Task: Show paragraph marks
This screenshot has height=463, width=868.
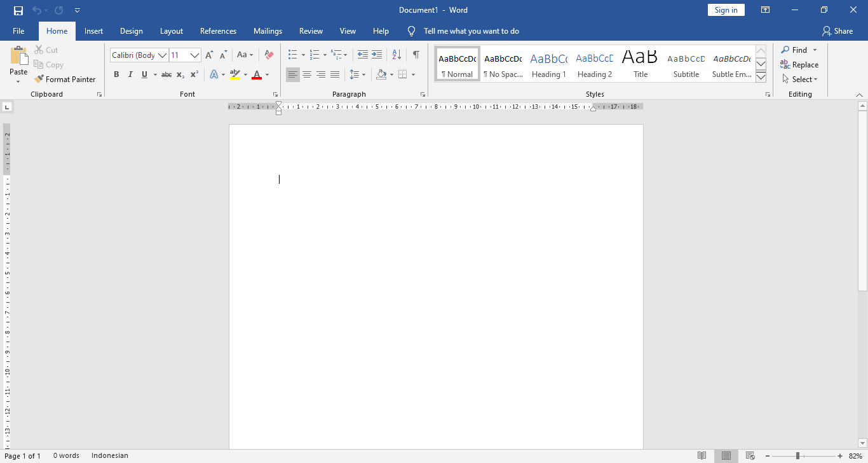Action: (416, 55)
